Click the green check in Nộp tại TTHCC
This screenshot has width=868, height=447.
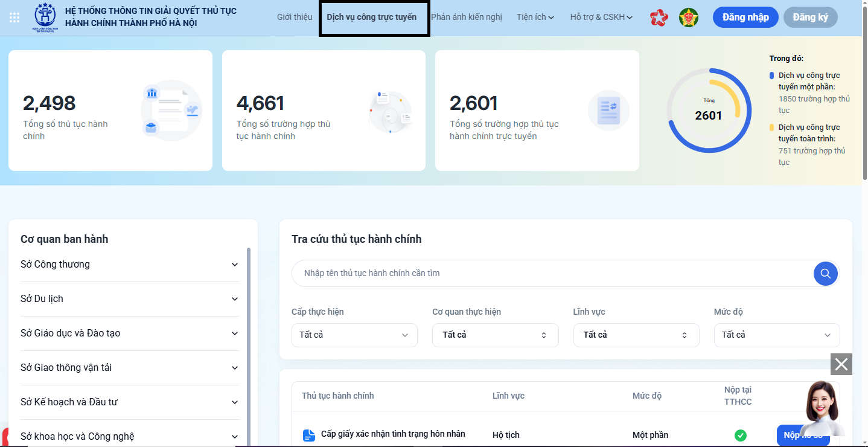point(741,435)
